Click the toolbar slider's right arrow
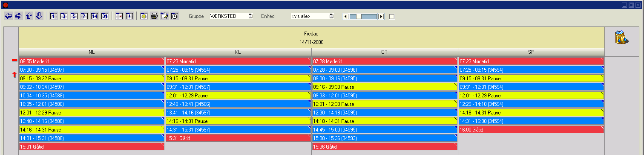This screenshot has width=644, height=155. click(x=381, y=16)
